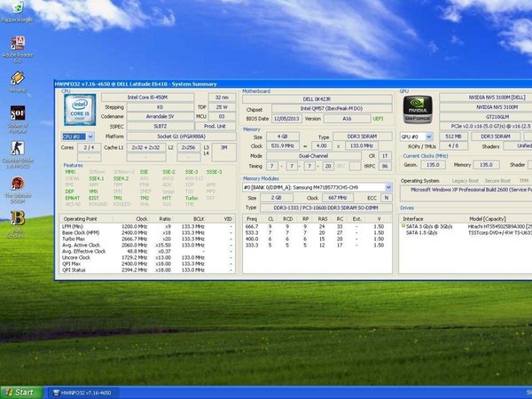The width and height of the screenshot is (532, 399).
Task: Click the DDR3-1333 / PC3-10600 module type field
Action: click(x=325, y=207)
